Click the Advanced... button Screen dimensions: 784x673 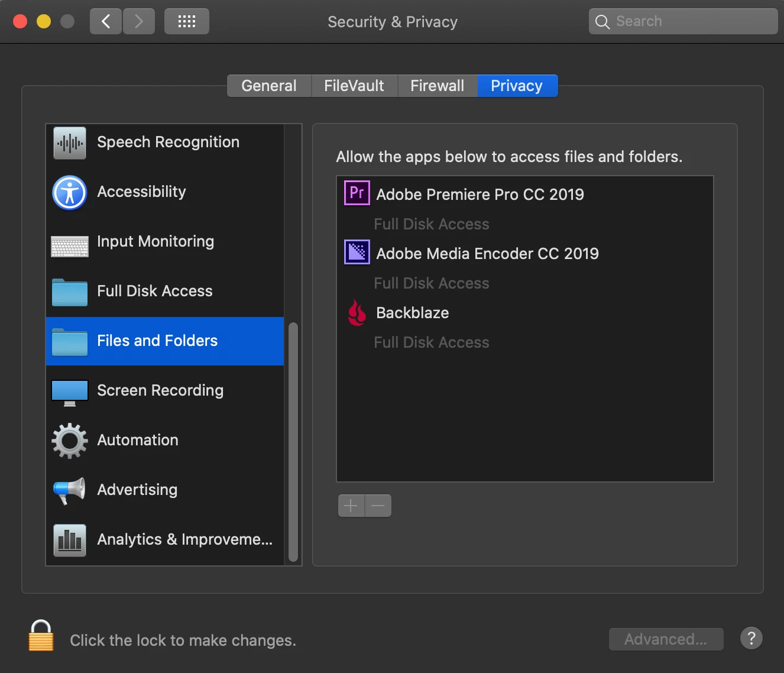tap(666, 639)
